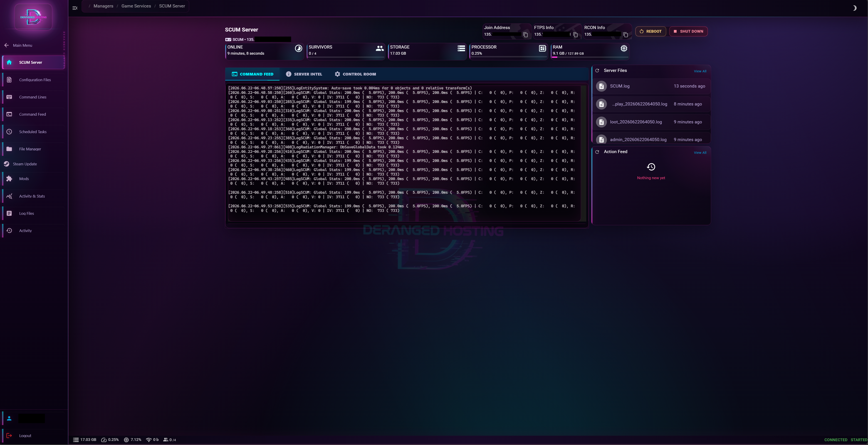Copy the FTPS Info address
Viewport: 868px width, 445px height.
(576, 35)
